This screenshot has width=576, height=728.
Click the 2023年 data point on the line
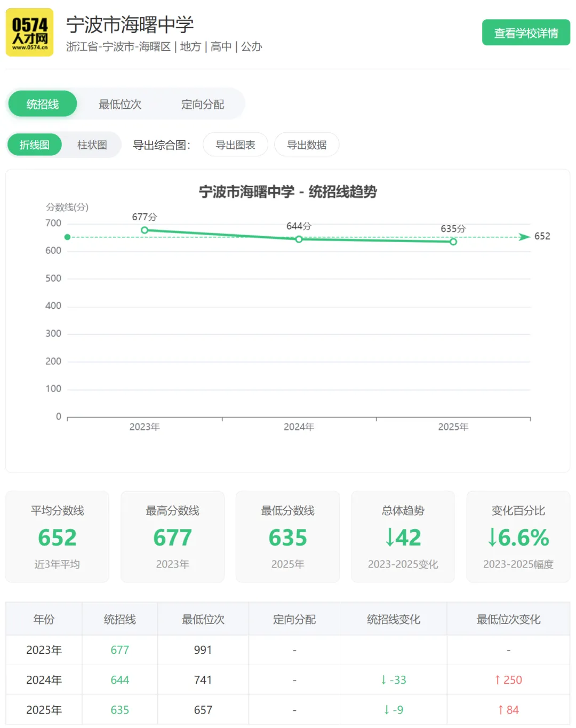point(145,230)
